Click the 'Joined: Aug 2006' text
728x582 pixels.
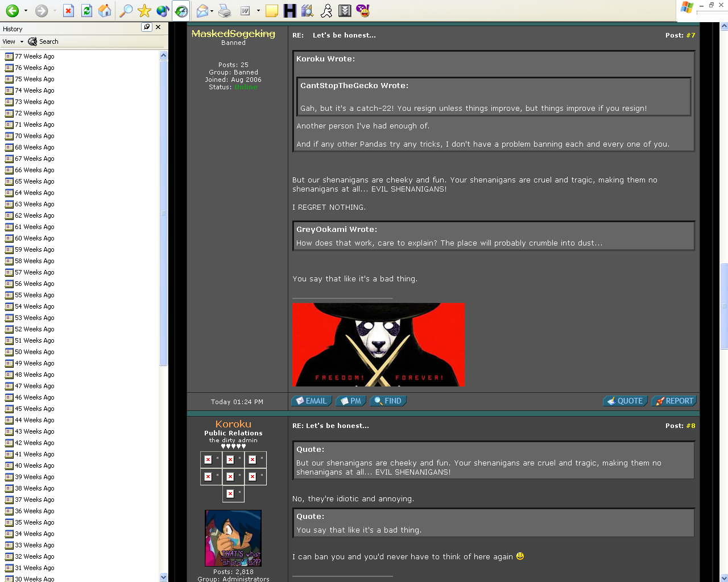coord(233,80)
